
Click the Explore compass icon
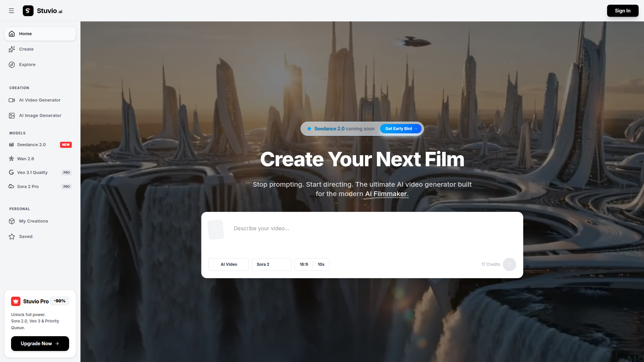click(x=12, y=65)
